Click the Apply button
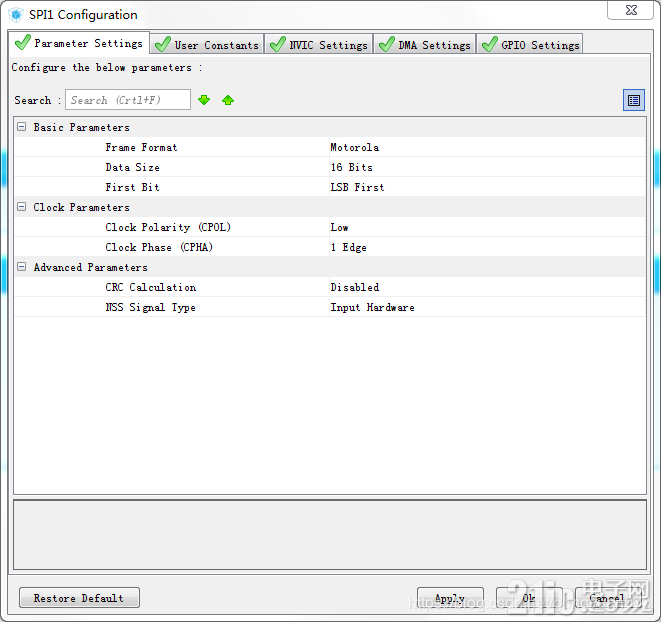This screenshot has height=622, width=661. tap(450, 598)
